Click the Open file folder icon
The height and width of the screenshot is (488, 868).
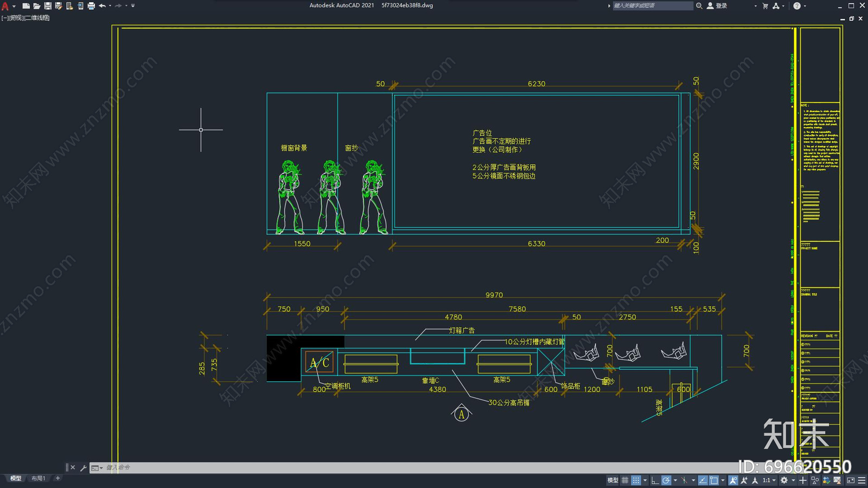pos(37,6)
